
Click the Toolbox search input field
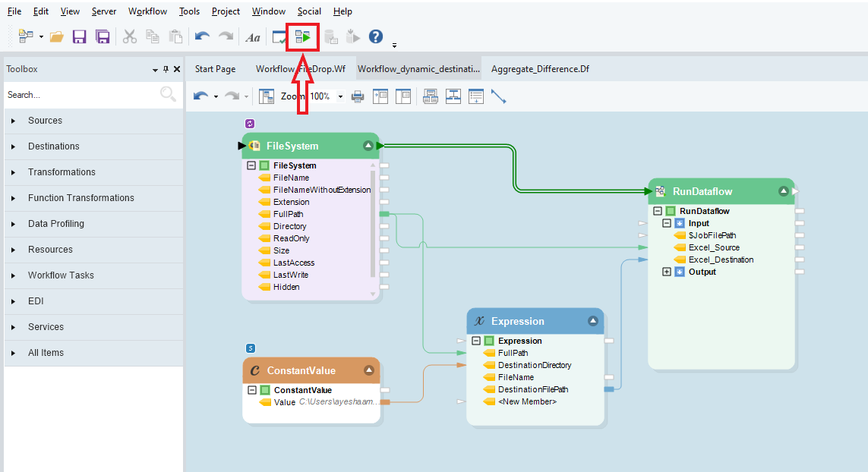(80, 95)
